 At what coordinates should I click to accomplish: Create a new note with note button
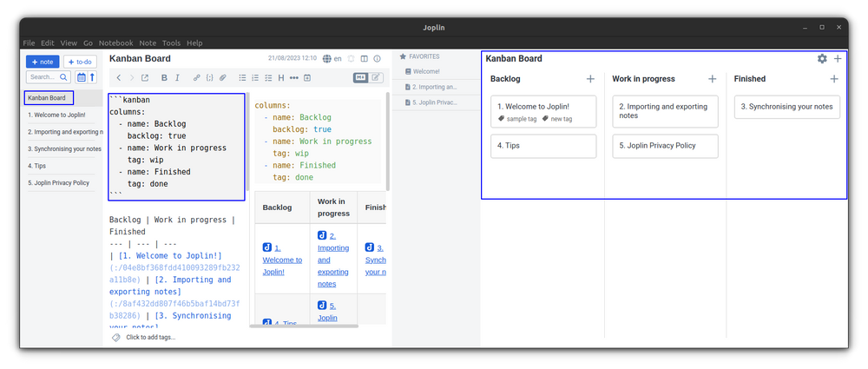coord(43,62)
